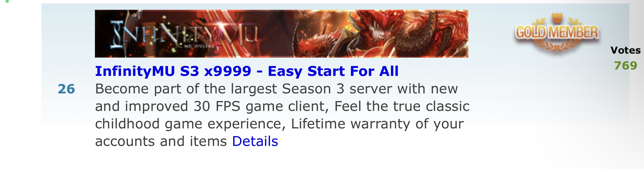Click the phrase 'Easy Start For All'
Viewport: 644px width, 169px height.
click(333, 71)
